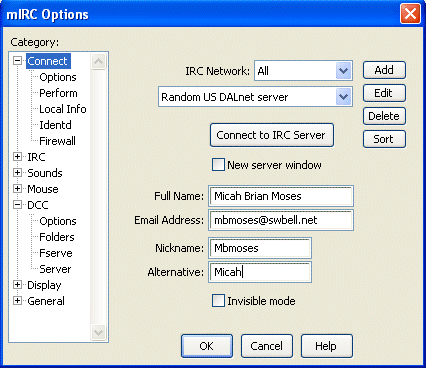Collapse the Connect tree category

click(17, 61)
